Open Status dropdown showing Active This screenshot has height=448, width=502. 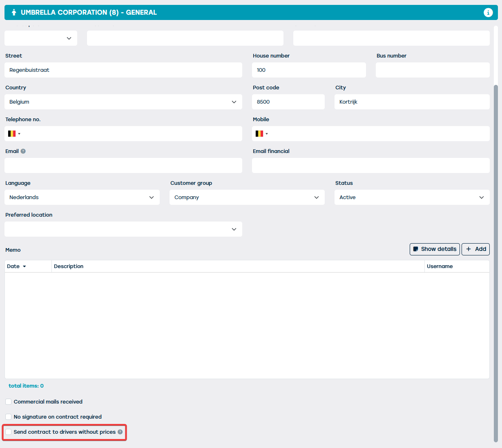[x=412, y=197]
